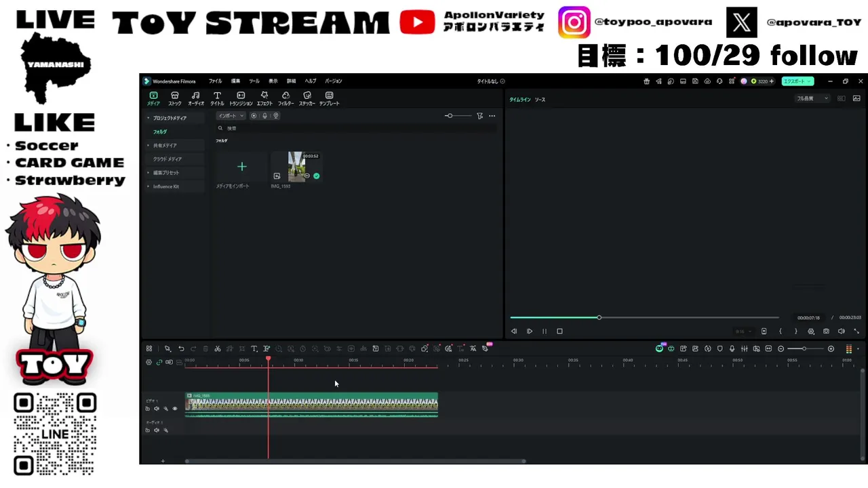Click the gift icon in title bar
The height and width of the screenshot is (488, 868).
[x=646, y=81]
